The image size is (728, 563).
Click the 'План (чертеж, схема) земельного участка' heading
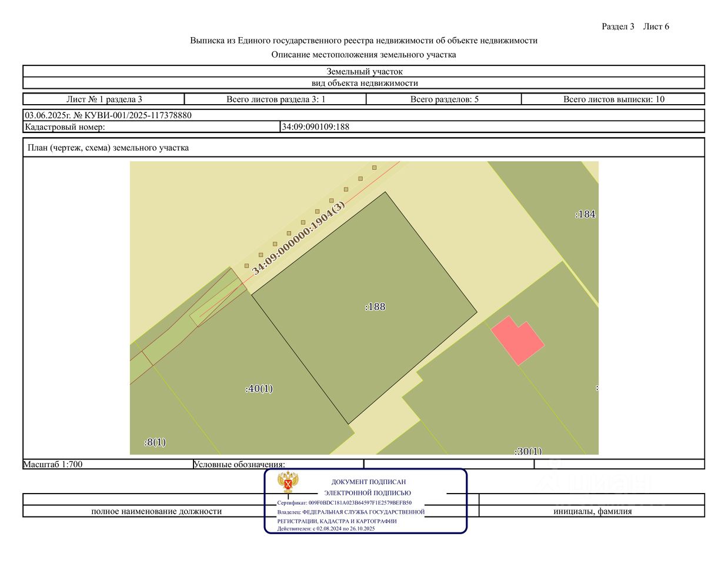(x=108, y=148)
